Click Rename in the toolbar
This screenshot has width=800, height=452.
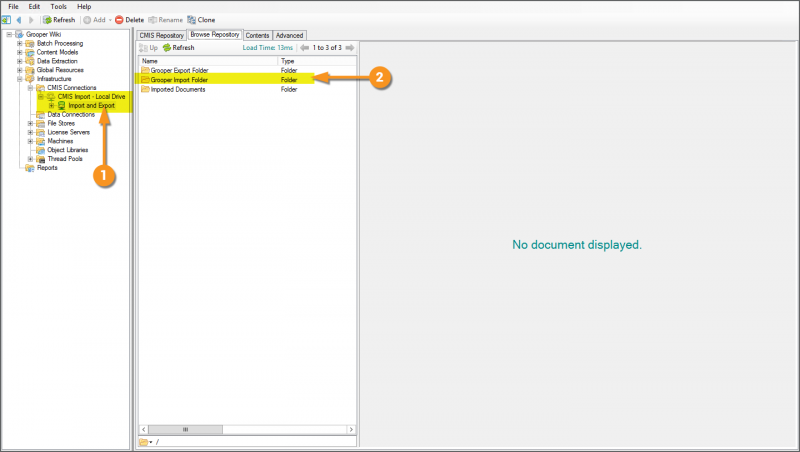click(165, 20)
